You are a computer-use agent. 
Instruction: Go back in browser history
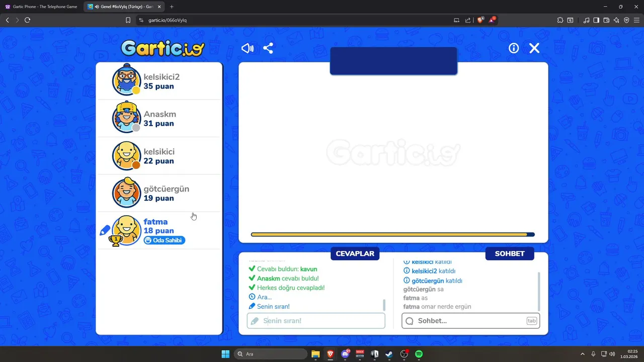coord(7,20)
